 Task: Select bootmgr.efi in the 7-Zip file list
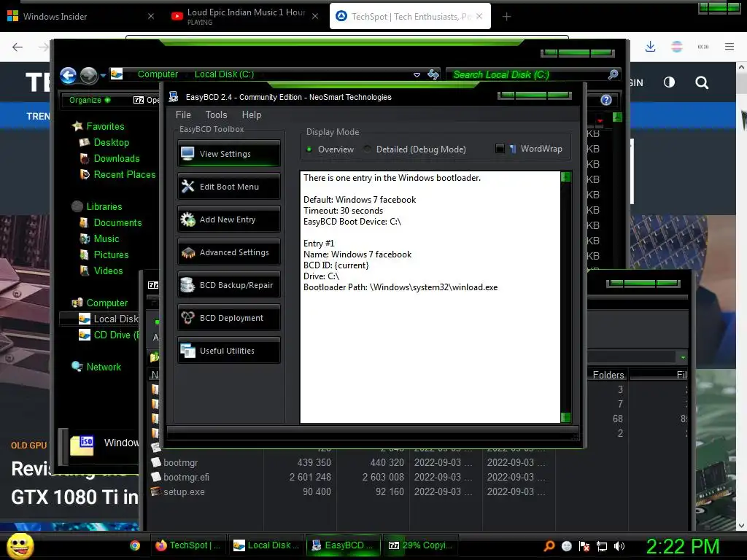point(186,477)
